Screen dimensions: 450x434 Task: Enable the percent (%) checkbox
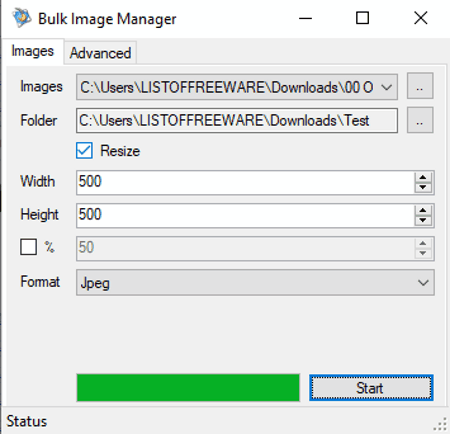pyautogui.click(x=28, y=247)
